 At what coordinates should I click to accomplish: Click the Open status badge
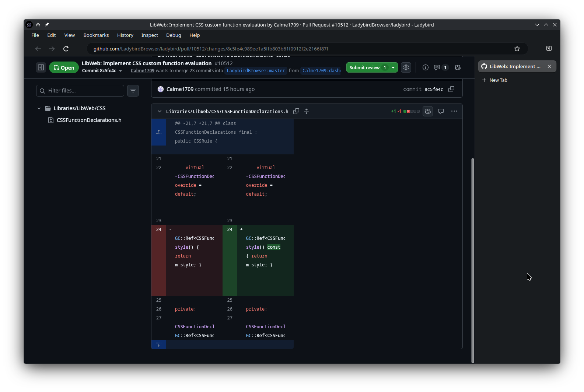click(64, 67)
